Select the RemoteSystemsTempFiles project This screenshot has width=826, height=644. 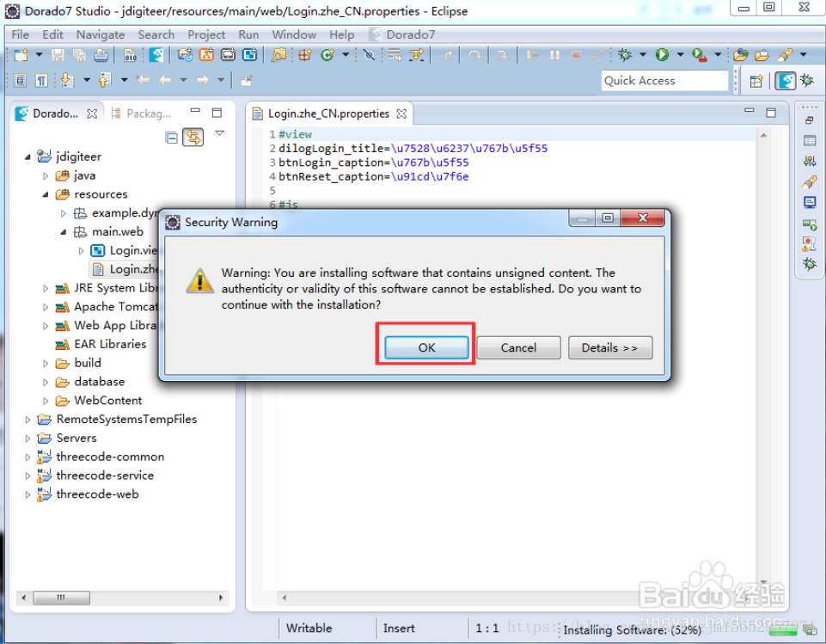(117, 420)
